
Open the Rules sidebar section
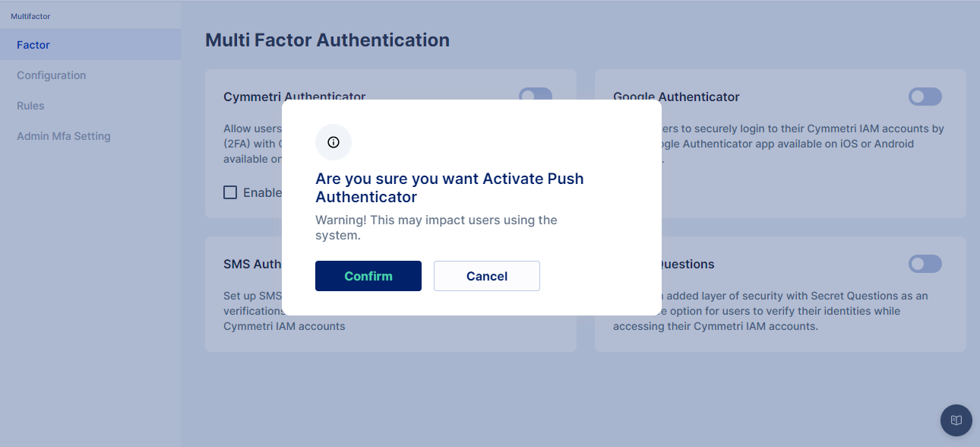pyautogui.click(x=30, y=106)
